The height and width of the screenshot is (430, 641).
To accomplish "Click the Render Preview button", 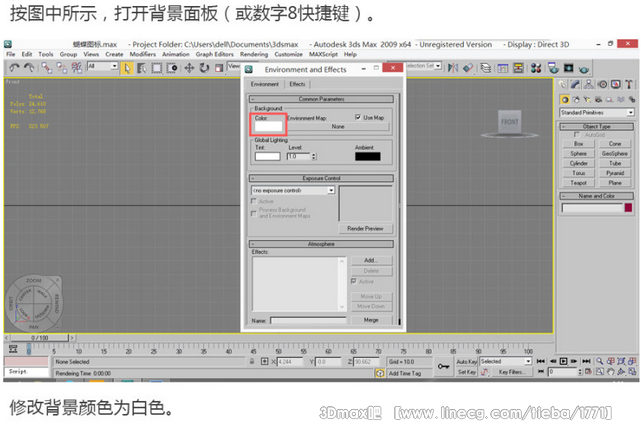I will (365, 228).
